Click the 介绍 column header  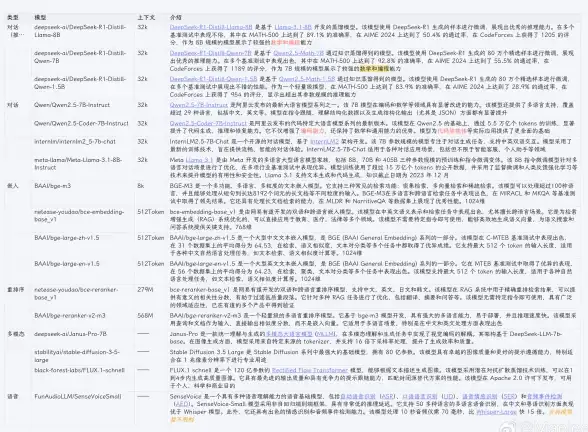point(176,18)
